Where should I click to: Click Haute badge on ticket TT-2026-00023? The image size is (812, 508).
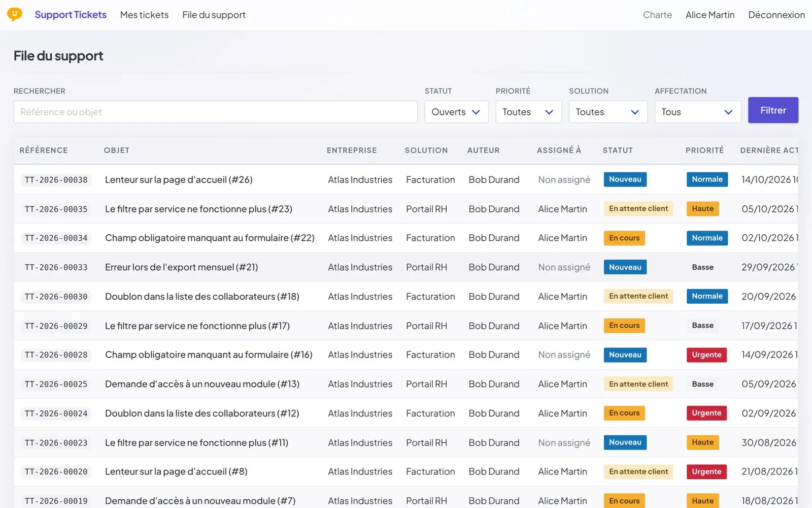click(x=702, y=442)
